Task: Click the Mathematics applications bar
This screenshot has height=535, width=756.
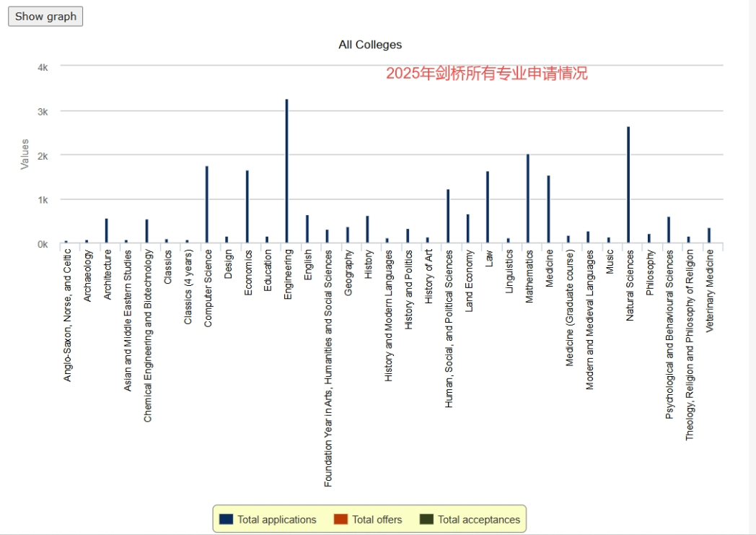Action: (x=528, y=199)
